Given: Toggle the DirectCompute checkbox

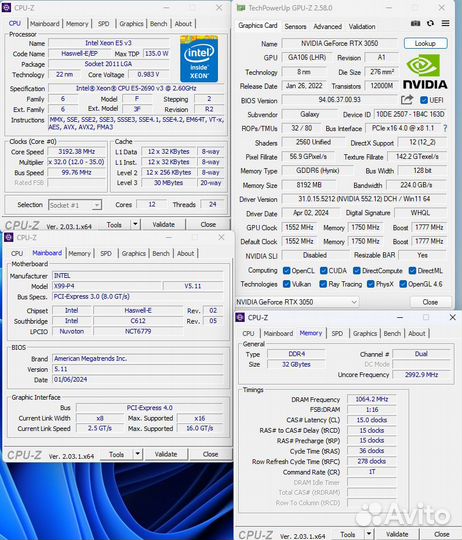Looking at the screenshot, I should [x=357, y=271].
